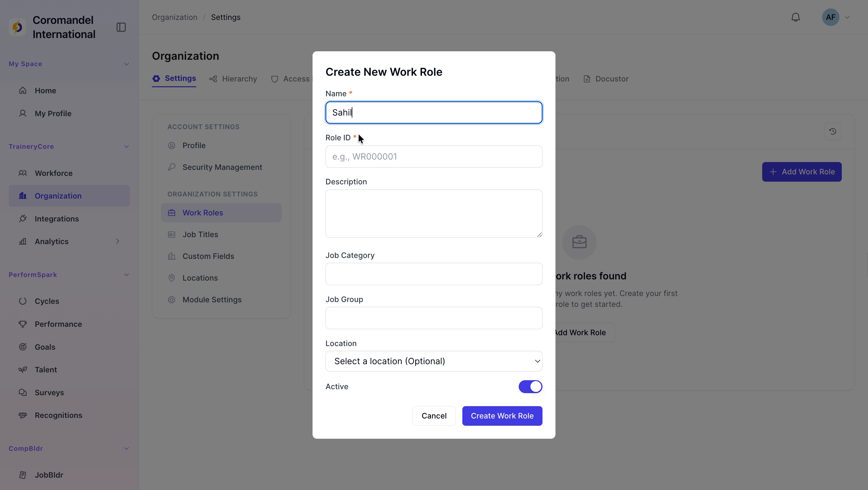Click the AF user avatar
Screen dimensions: 868x490
(x=830, y=17)
